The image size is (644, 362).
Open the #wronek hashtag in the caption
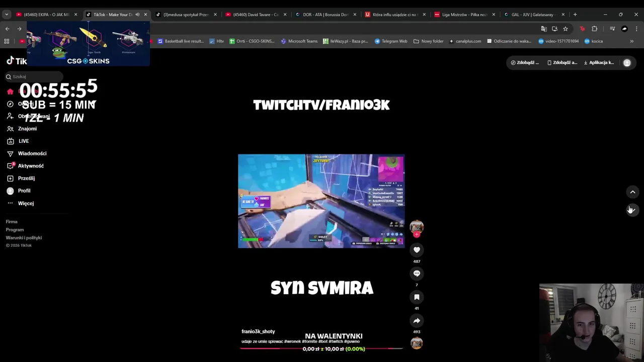click(x=292, y=341)
